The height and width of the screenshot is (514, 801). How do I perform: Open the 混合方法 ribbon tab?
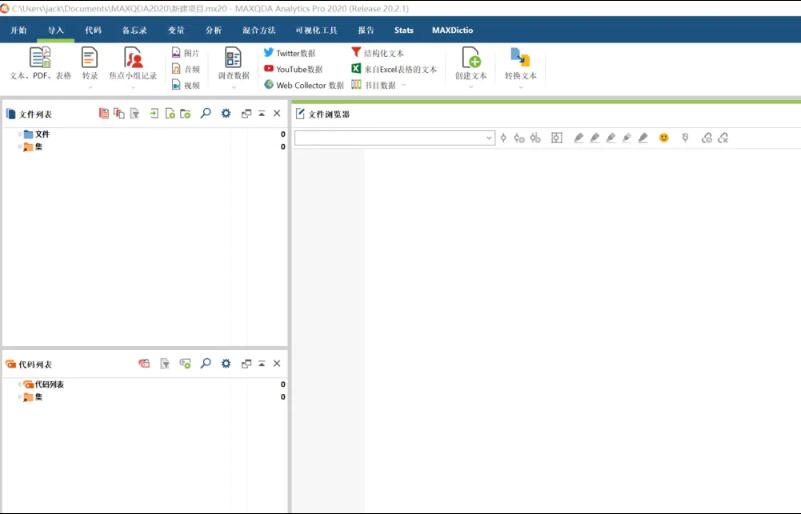(259, 30)
